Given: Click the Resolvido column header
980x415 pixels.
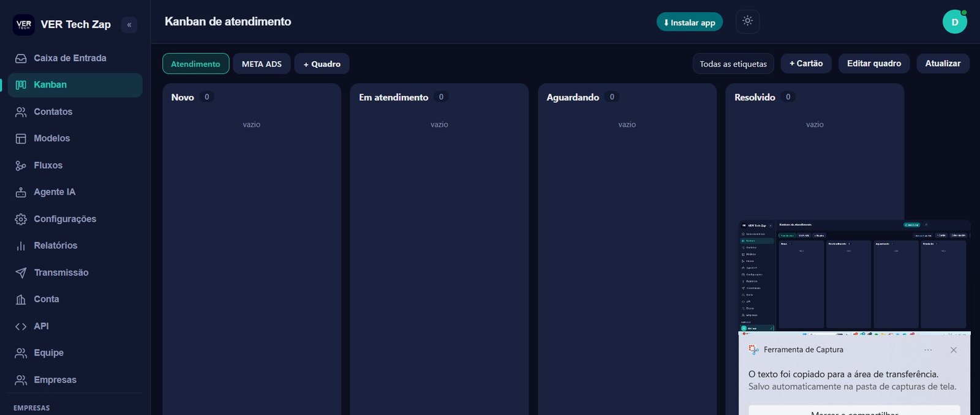Looking at the screenshot, I should (x=755, y=97).
